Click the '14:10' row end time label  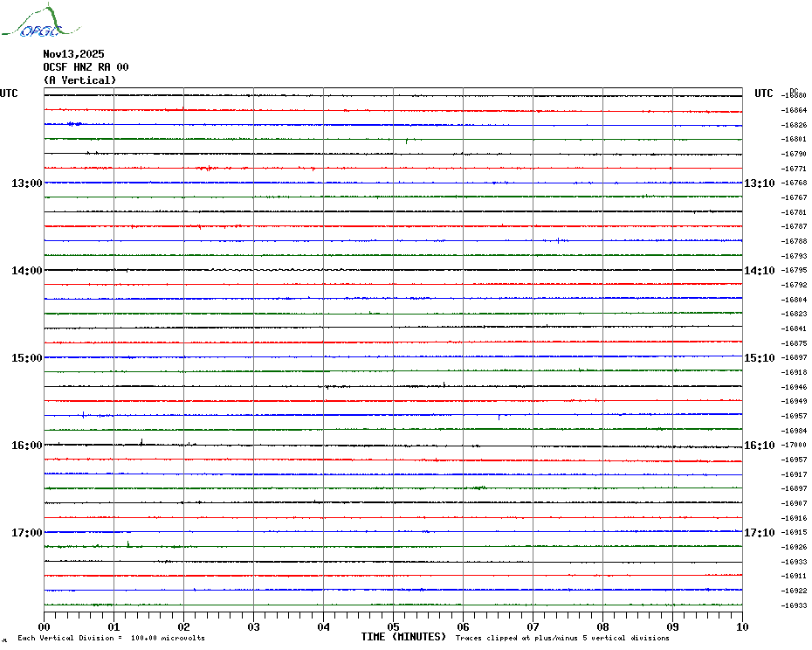pyautogui.click(x=760, y=271)
